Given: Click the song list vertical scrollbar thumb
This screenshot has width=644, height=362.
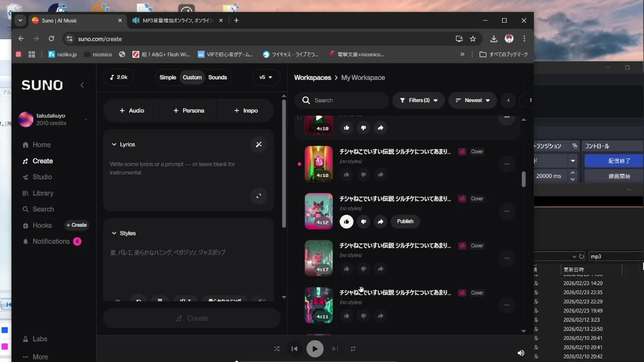Looking at the screenshot, I should (x=523, y=179).
